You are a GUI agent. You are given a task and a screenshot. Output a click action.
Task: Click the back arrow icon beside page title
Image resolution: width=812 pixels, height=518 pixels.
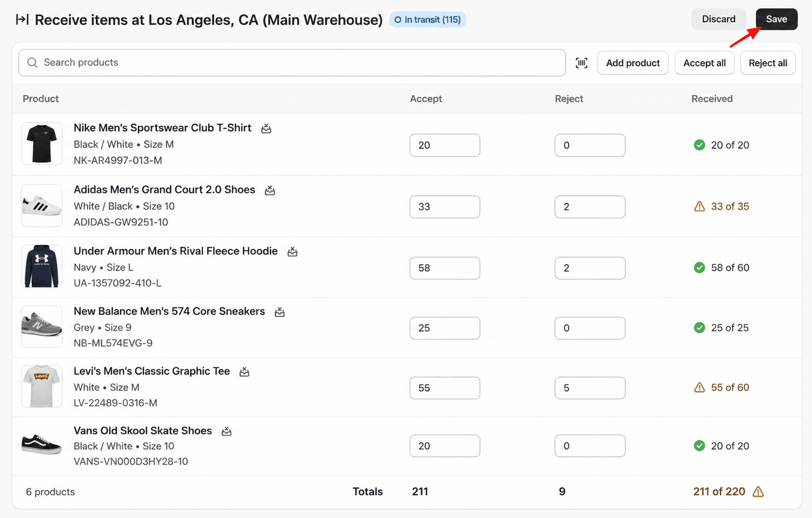point(22,20)
